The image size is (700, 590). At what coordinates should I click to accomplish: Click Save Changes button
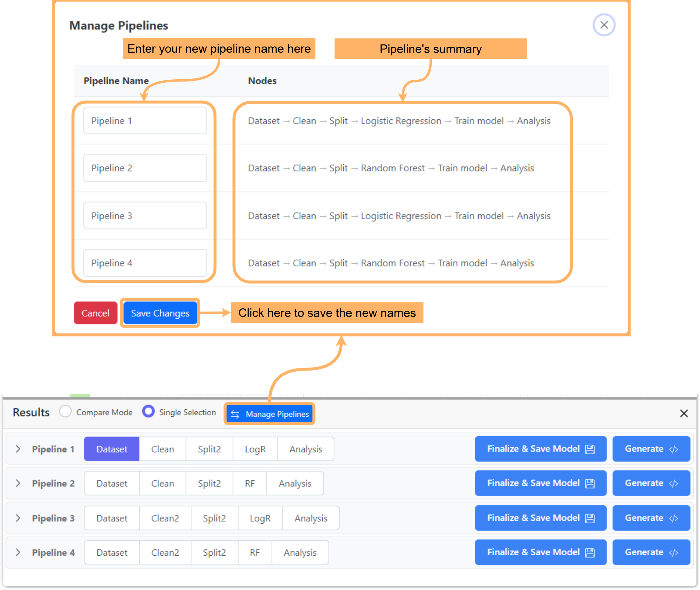tap(160, 313)
